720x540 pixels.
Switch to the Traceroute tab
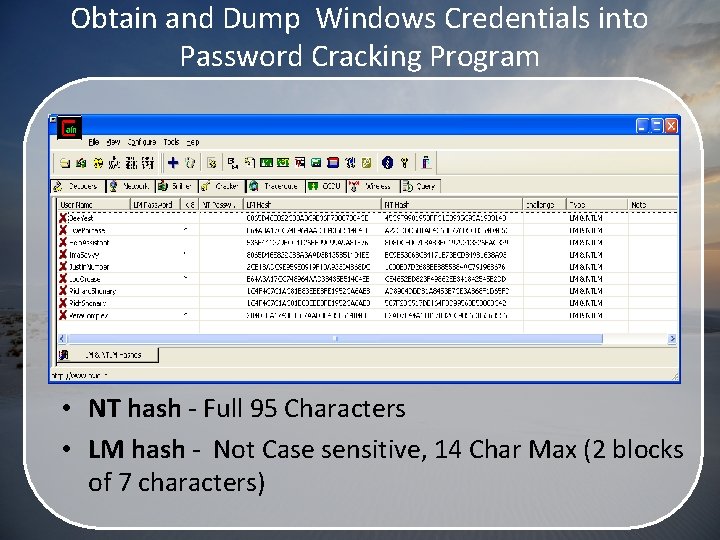click(x=275, y=186)
